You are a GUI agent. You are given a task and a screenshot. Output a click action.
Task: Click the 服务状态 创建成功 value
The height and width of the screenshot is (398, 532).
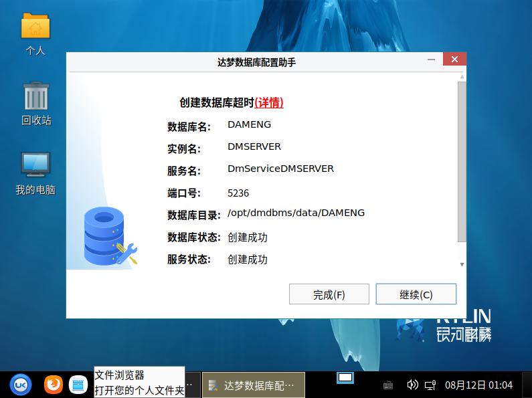pos(248,260)
